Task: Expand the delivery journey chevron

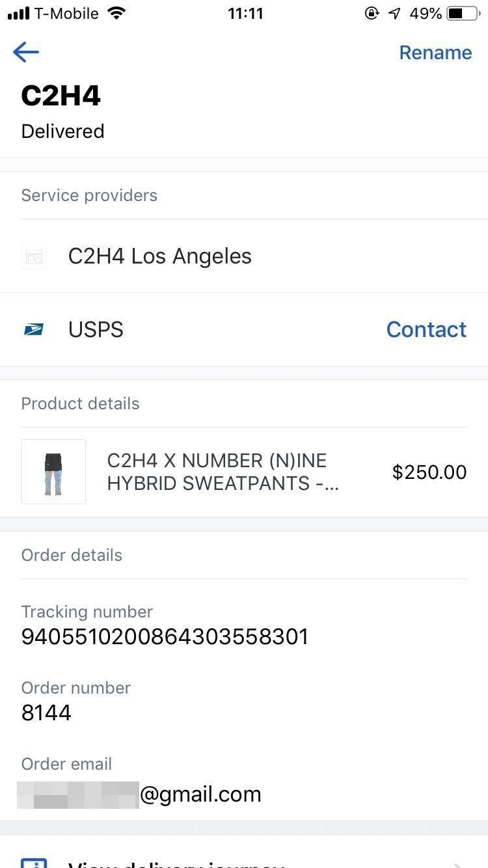Action: point(457,864)
